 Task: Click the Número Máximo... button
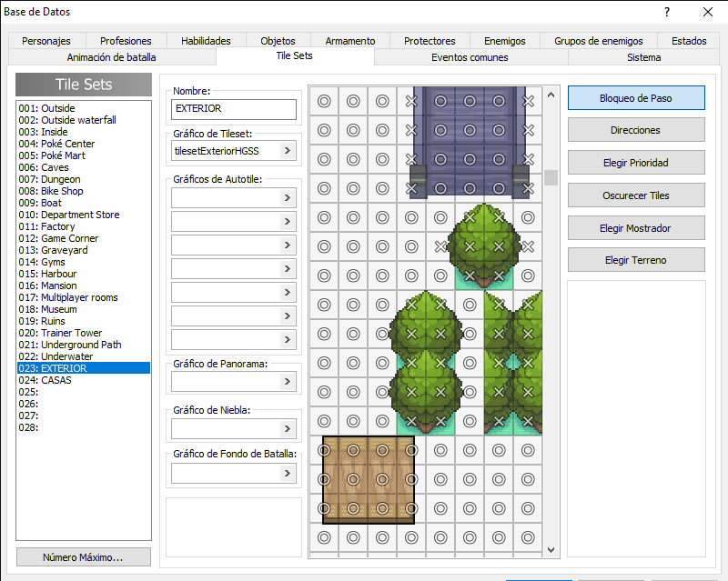point(84,556)
